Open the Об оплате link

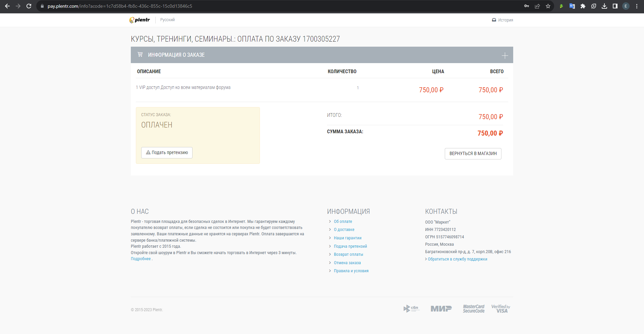pyautogui.click(x=343, y=222)
